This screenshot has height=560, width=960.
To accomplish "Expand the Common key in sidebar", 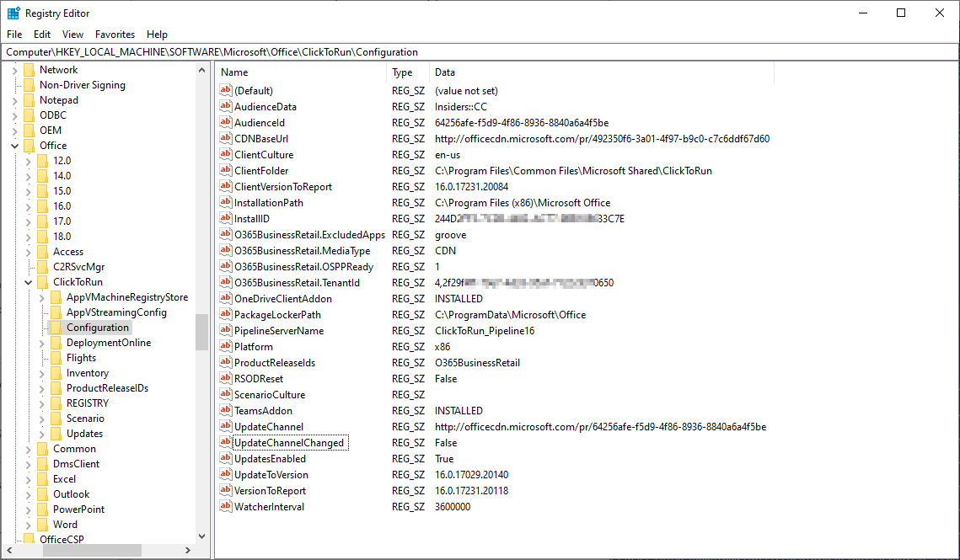I will (x=28, y=448).
